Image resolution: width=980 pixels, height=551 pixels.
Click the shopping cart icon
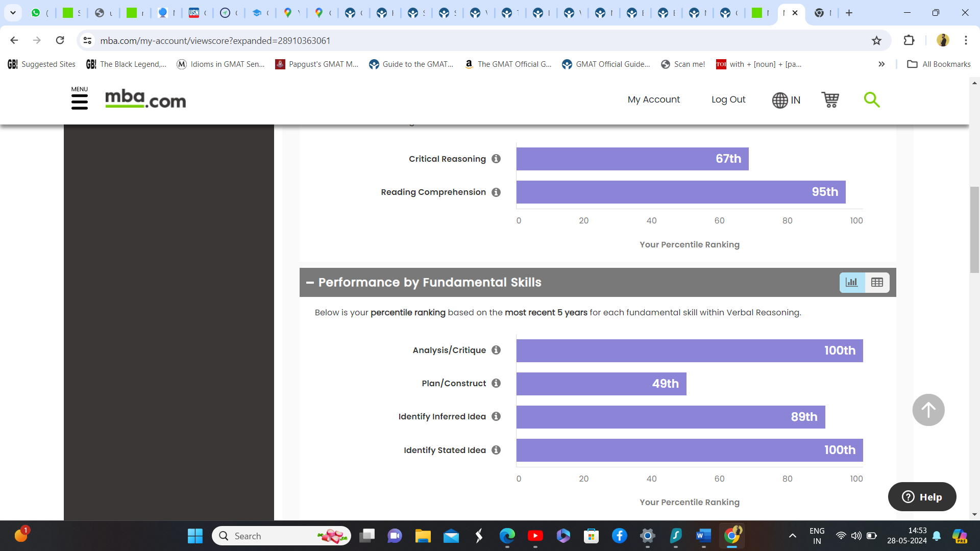click(x=830, y=99)
